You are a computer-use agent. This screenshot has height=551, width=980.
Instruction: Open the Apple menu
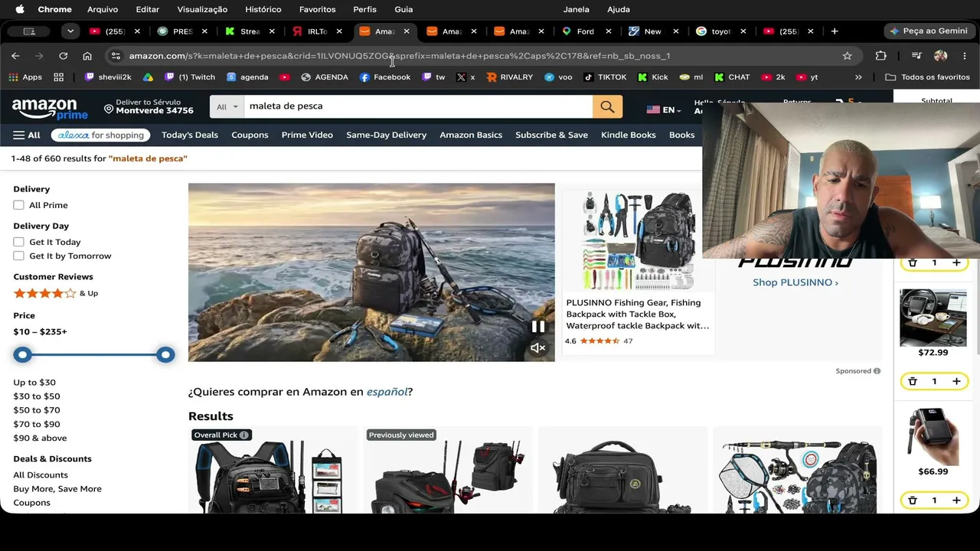coord(20,9)
